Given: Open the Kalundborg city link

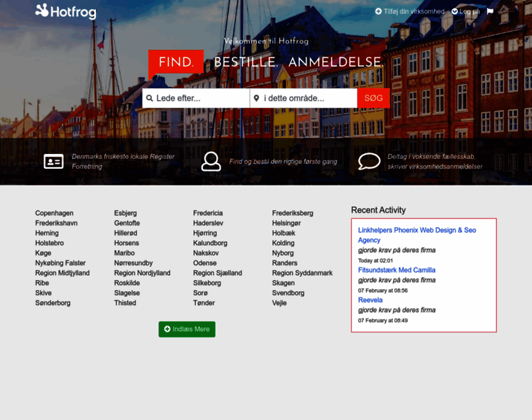Looking at the screenshot, I should (211, 243).
